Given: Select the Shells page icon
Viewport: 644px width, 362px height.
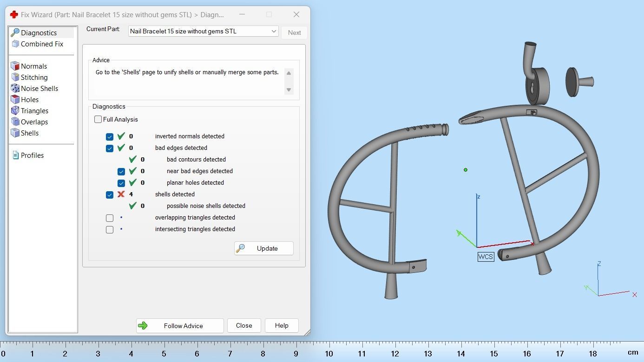Looking at the screenshot, I should (15, 133).
